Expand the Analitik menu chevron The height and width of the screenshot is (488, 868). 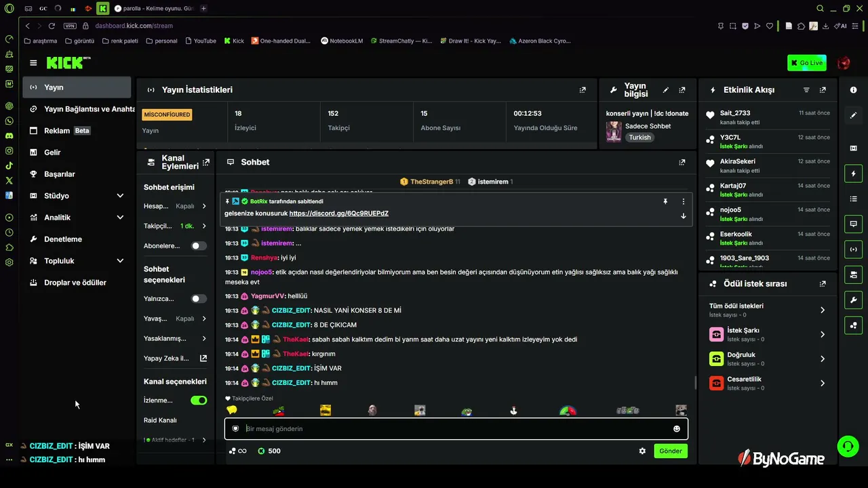click(120, 218)
